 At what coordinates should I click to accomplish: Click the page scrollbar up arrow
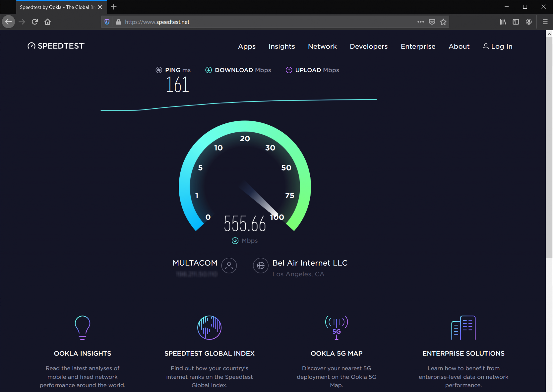click(549, 34)
